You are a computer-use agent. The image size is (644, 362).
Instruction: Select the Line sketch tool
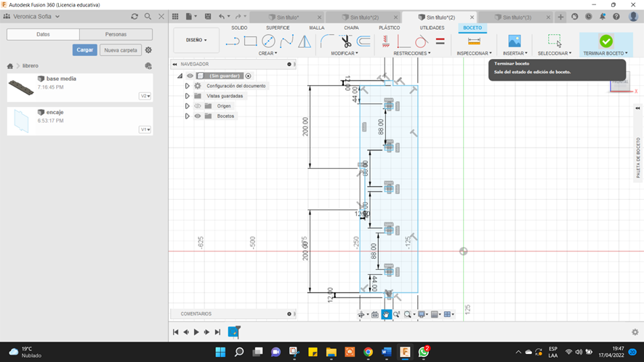[233, 41]
